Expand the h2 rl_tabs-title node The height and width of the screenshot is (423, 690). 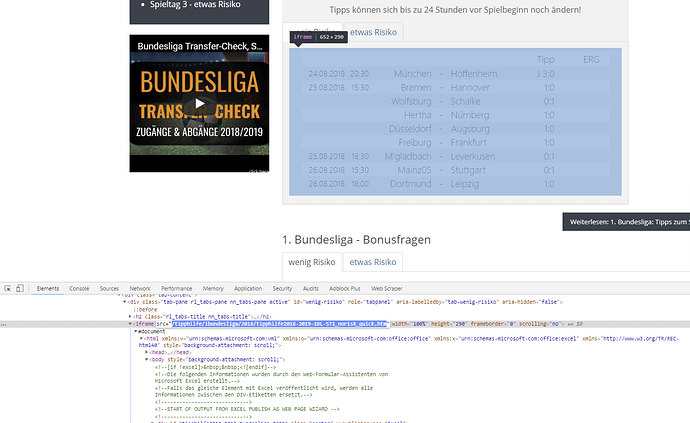click(130, 316)
